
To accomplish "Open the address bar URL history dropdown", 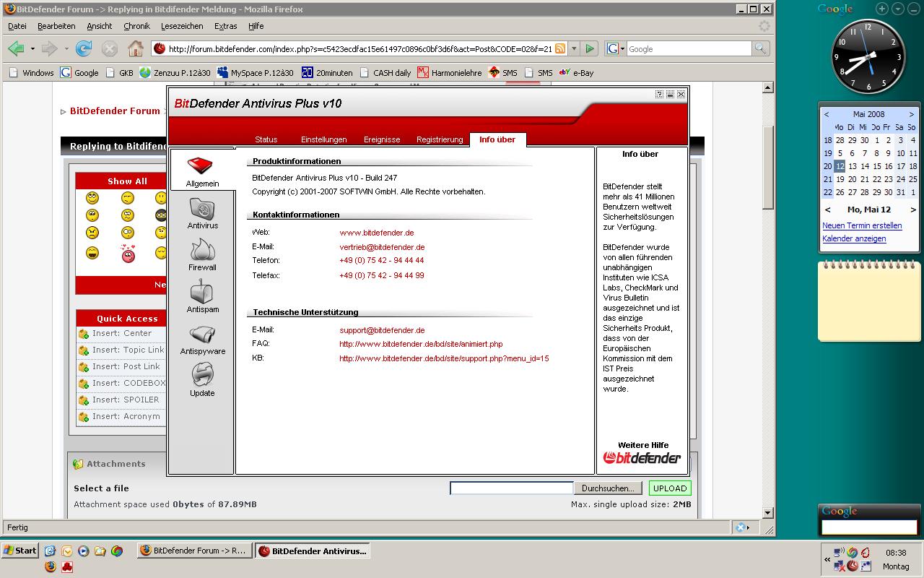I will [574, 48].
